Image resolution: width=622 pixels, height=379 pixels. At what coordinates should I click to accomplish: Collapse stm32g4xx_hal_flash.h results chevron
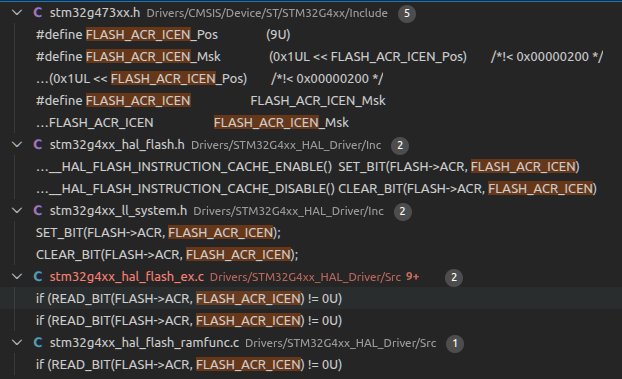point(17,145)
